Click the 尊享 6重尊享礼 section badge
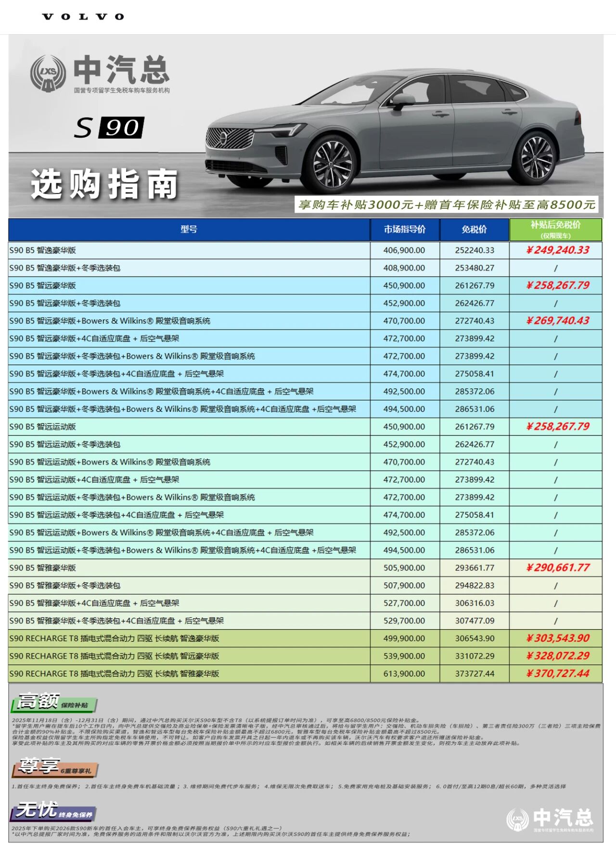This screenshot has width=616, height=847. (55, 767)
